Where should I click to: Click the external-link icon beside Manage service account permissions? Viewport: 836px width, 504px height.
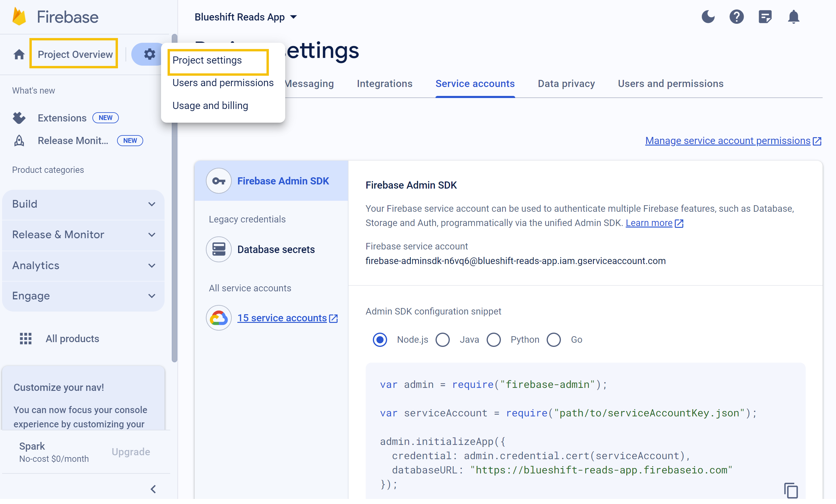coord(817,141)
